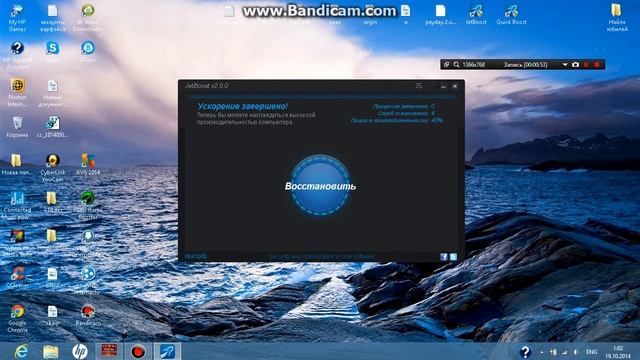Select the Google Chrome desktop shortcut
The width and height of the screenshot is (640, 360).
17,318
